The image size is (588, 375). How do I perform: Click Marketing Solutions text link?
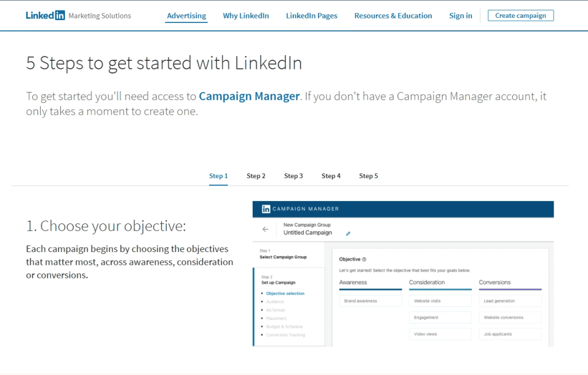click(x=100, y=16)
